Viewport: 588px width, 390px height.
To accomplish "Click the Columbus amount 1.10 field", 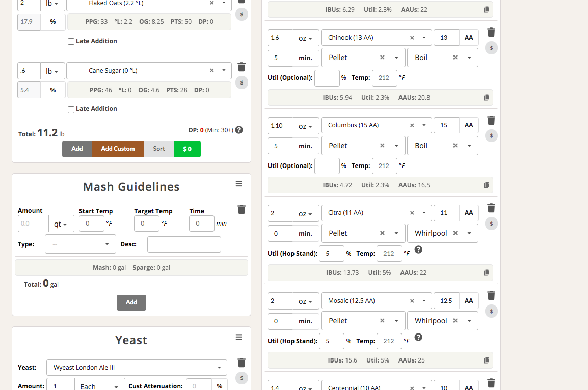I will (x=280, y=126).
